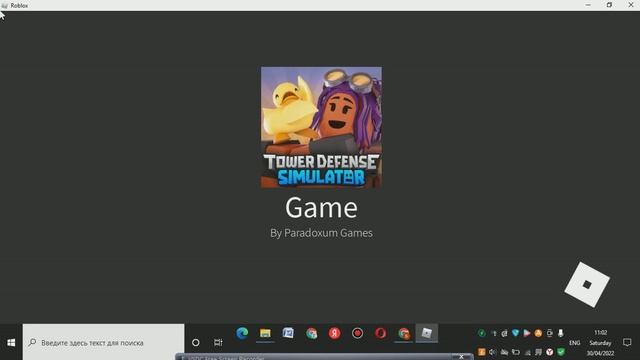
Task: Close the Free Screen Recorder bar
Action: click(x=461, y=357)
